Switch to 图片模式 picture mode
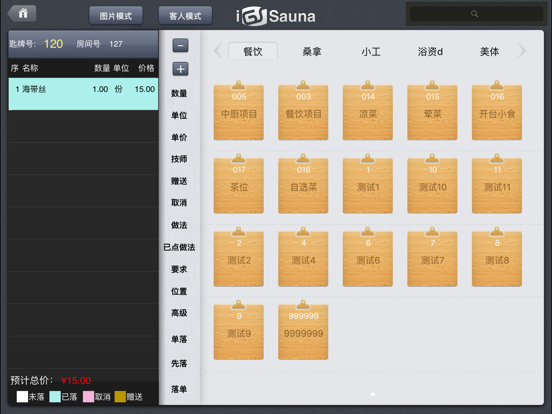Image resolution: width=552 pixels, height=414 pixels. 116,16
